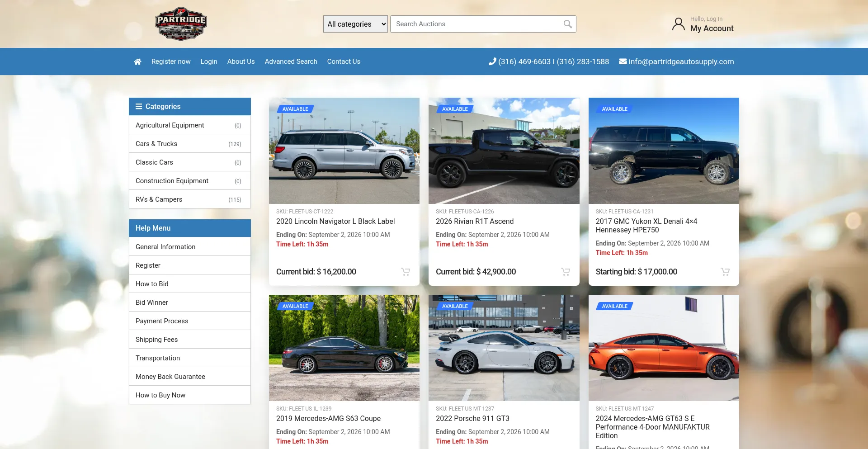Click the search magnifier icon

tap(568, 24)
